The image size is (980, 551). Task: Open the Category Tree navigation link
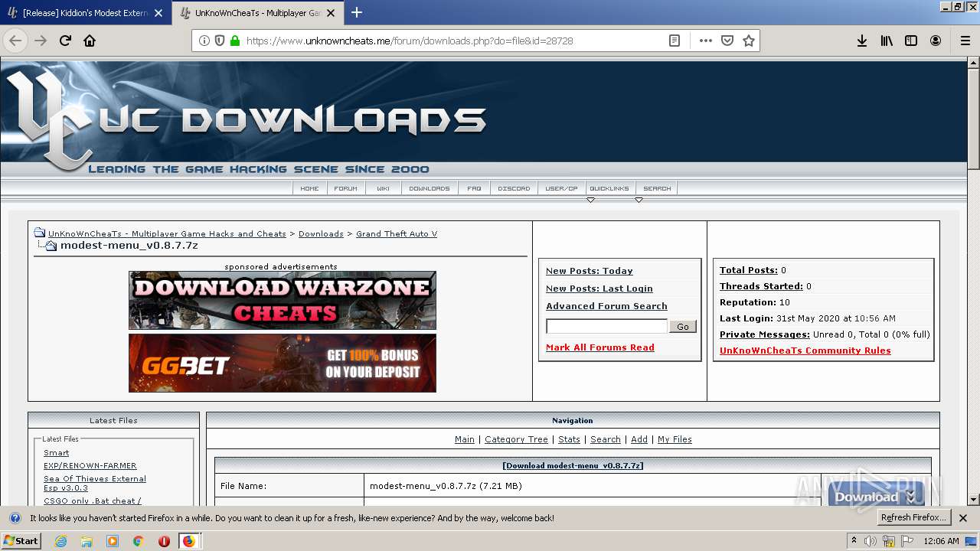coord(516,439)
